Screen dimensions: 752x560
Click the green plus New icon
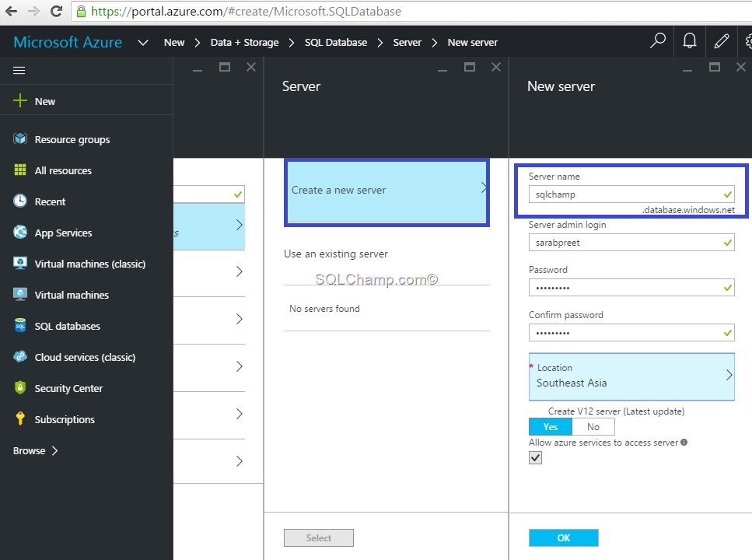19,101
